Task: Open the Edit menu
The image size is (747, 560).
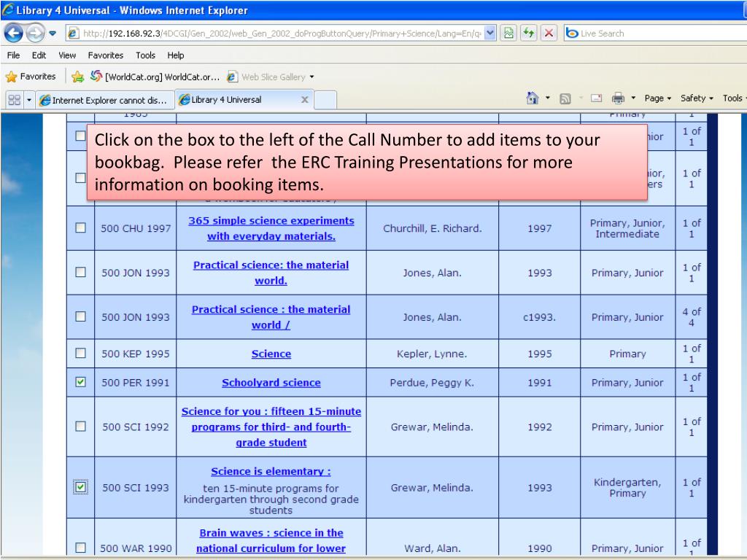Action: pyautogui.click(x=39, y=55)
